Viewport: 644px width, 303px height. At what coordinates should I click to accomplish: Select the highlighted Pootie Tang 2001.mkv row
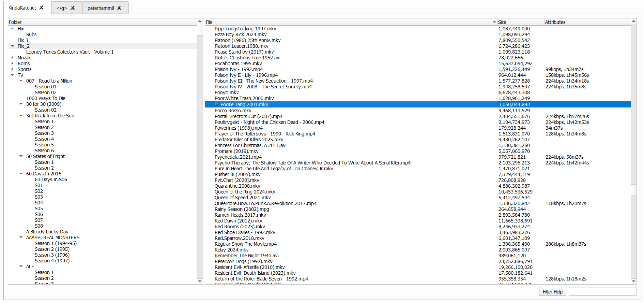(x=418, y=104)
